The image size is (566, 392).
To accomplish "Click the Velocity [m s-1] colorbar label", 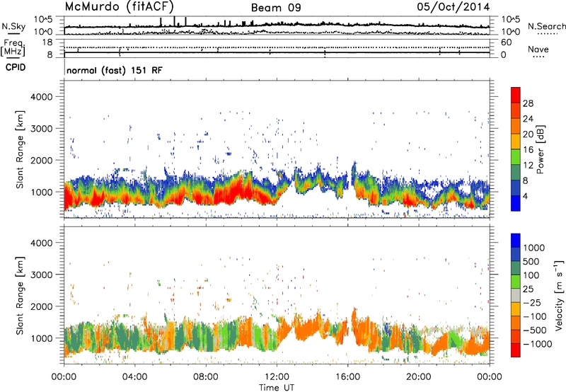I will pyautogui.click(x=559, y=295).
